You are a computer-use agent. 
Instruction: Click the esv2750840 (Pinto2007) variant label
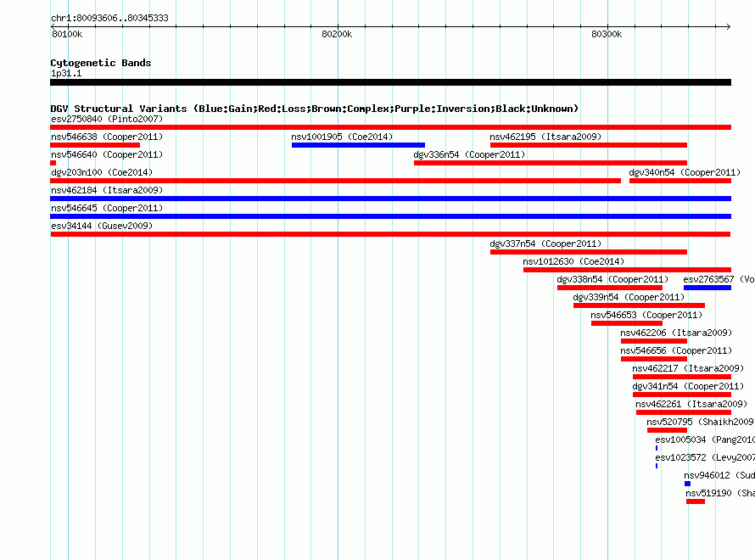[107, 119]
